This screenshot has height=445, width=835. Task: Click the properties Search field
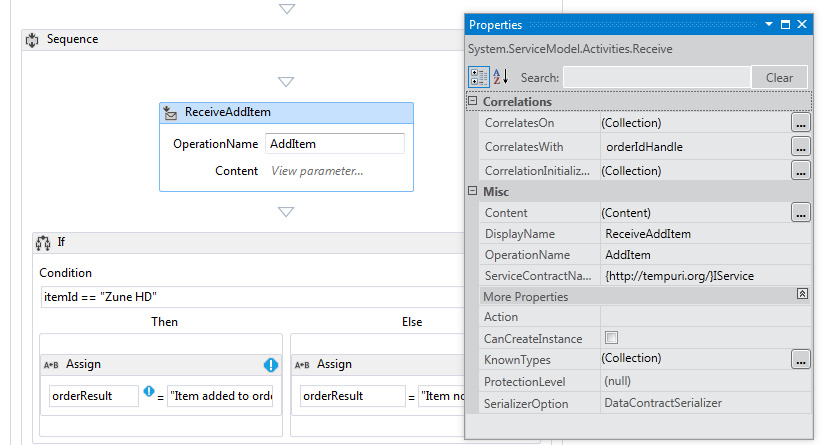655,78
